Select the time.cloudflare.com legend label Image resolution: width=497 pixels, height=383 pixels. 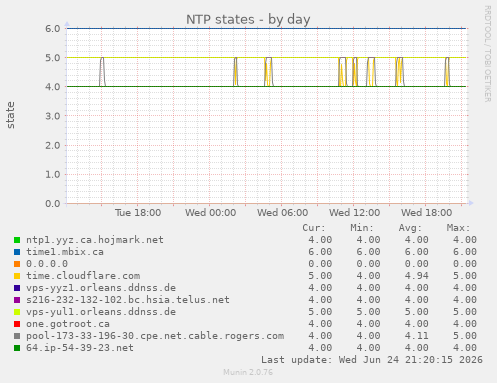[x=83, y=276]
